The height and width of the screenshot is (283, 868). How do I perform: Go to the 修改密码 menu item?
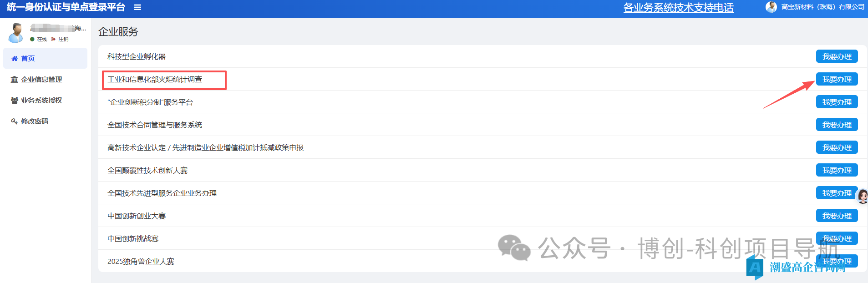pos(35,121)
